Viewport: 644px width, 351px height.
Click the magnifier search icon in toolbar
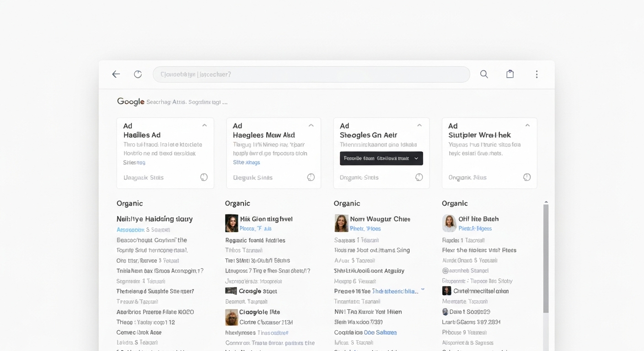point(484,74)
